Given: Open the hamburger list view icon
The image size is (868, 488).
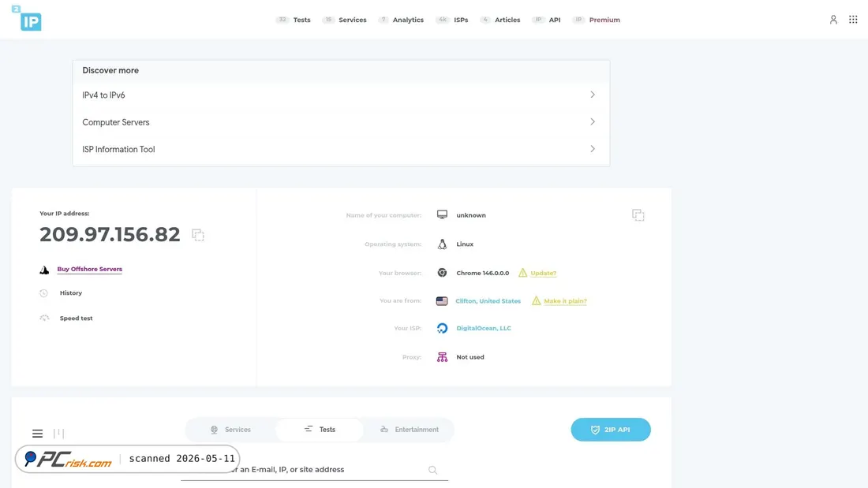Looking at the screenshot, I should (37, 434).
